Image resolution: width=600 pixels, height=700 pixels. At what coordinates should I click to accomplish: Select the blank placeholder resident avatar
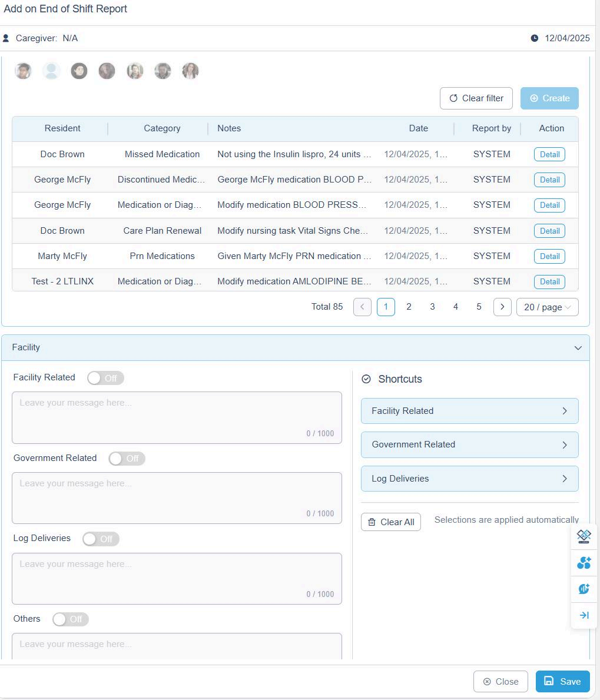pos(51,71)
